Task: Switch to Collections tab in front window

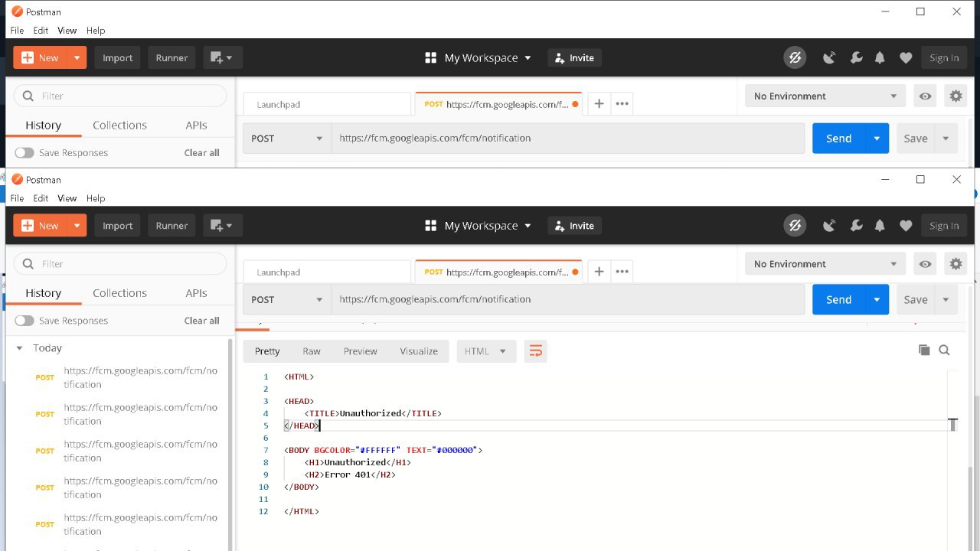Action: point(119,293)
